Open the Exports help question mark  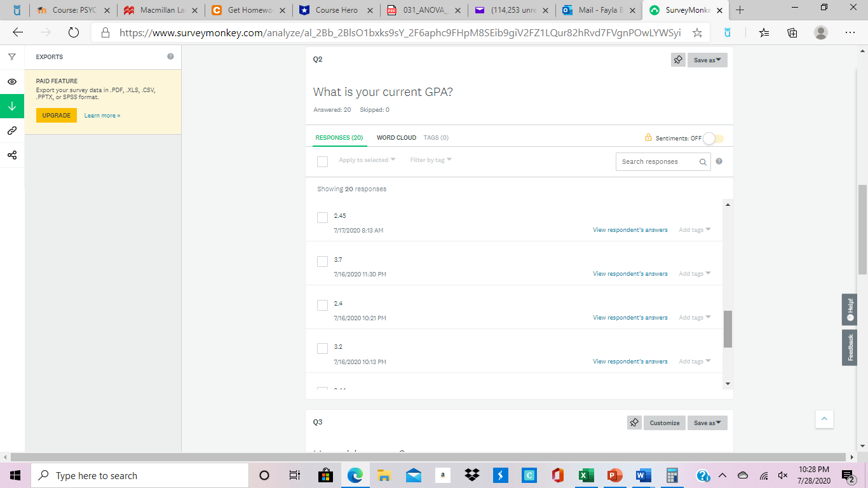click(x=170, y=57)
